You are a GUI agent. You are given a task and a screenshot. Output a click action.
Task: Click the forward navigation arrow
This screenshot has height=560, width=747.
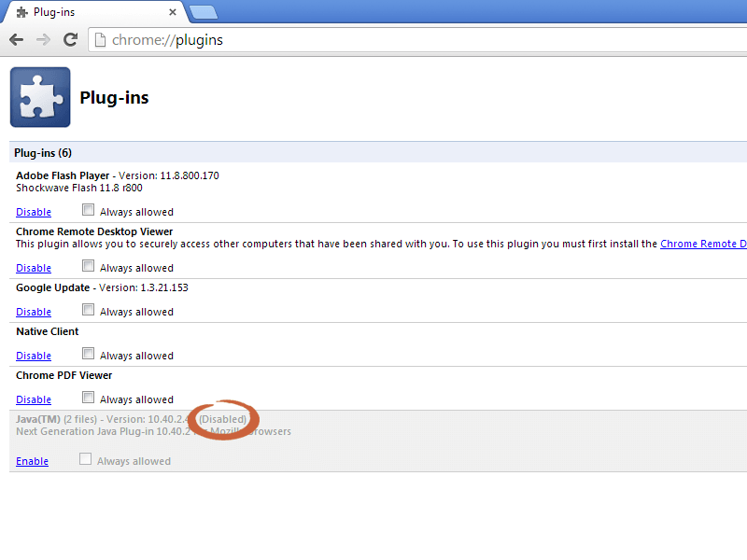[x=43, y=39]
